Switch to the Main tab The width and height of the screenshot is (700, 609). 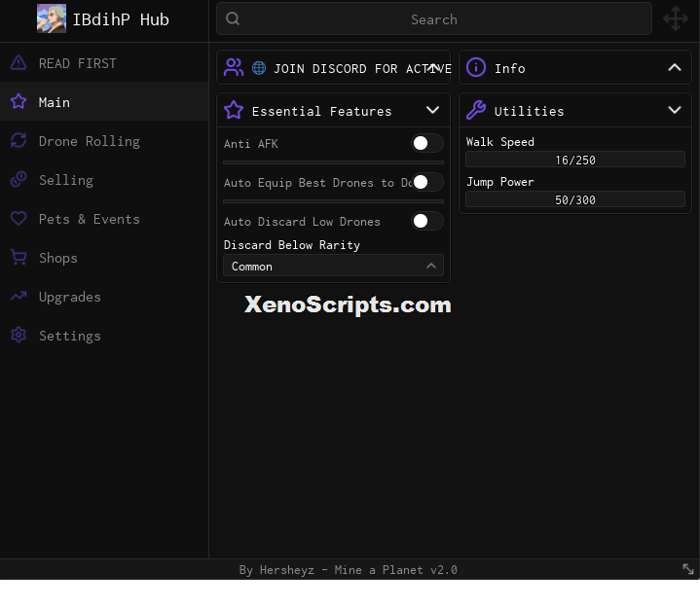pyautogui.click(x=104, y=102)
